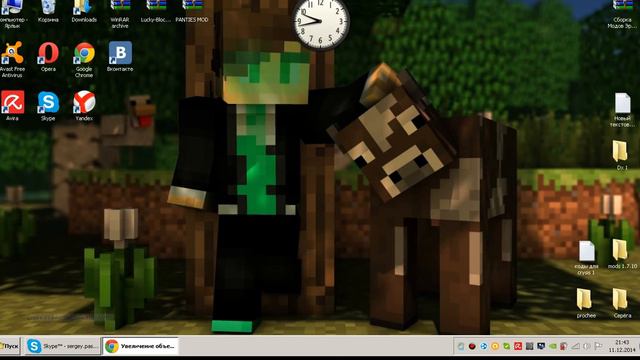Open the Пуск Start menu button
640x360 pixels.
click(10, 346)
